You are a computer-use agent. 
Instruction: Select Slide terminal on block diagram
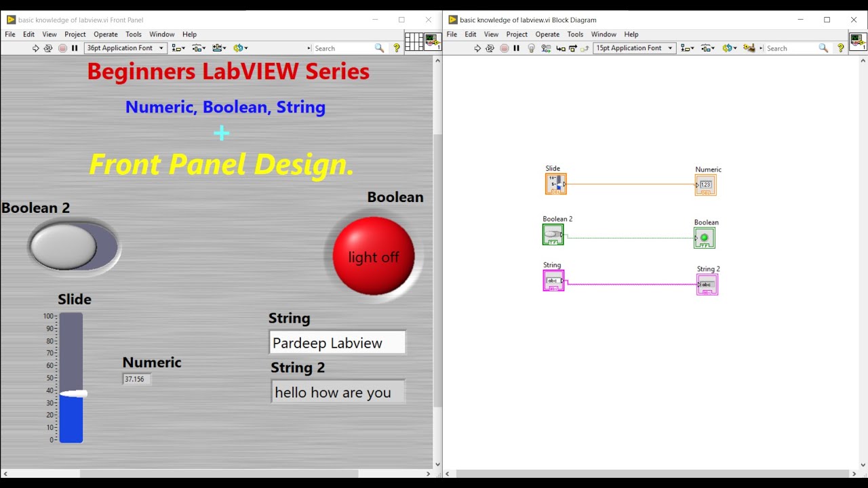(555, 184)
